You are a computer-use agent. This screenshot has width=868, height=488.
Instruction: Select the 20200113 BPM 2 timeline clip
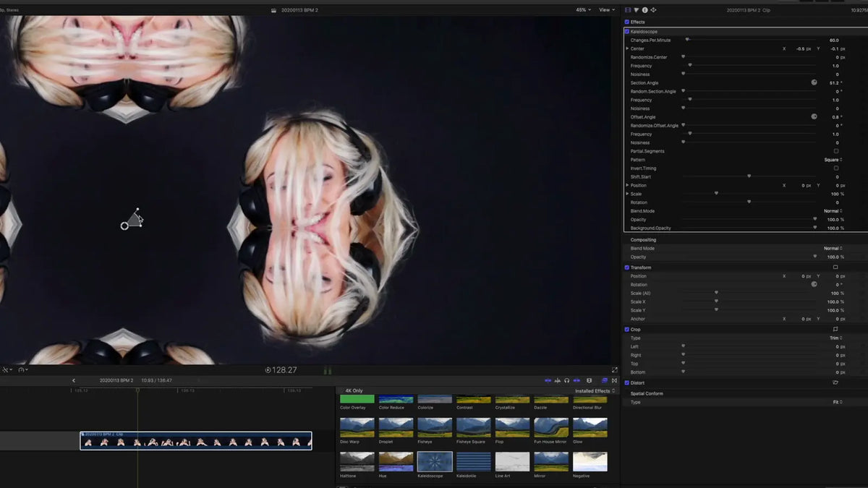tap(196, 441)
